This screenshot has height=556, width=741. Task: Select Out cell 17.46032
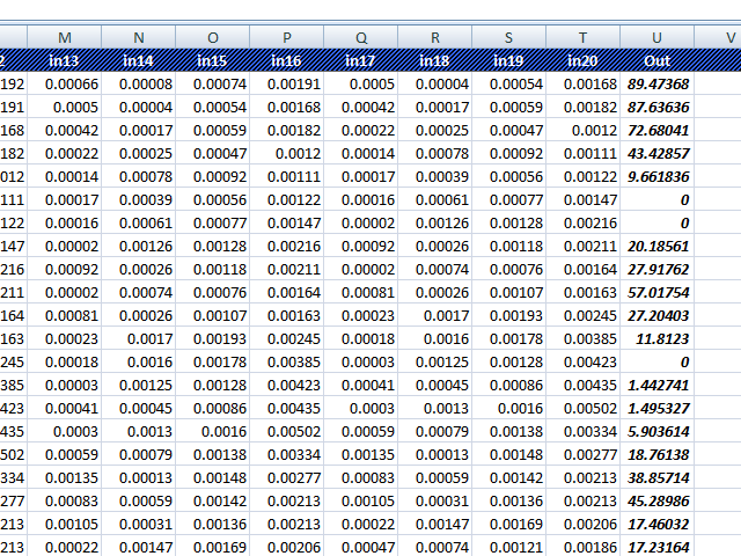657,523
